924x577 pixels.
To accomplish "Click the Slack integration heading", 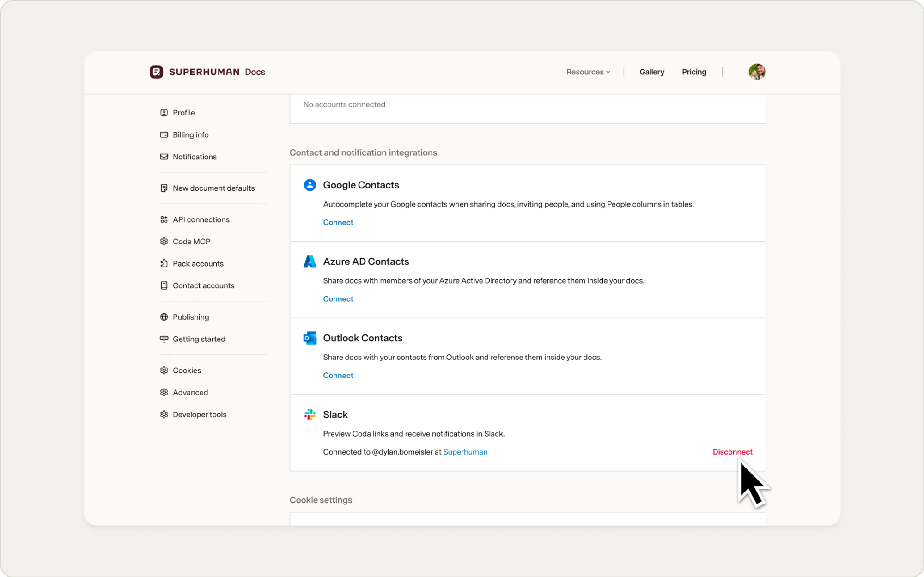I will pos(335,414).
